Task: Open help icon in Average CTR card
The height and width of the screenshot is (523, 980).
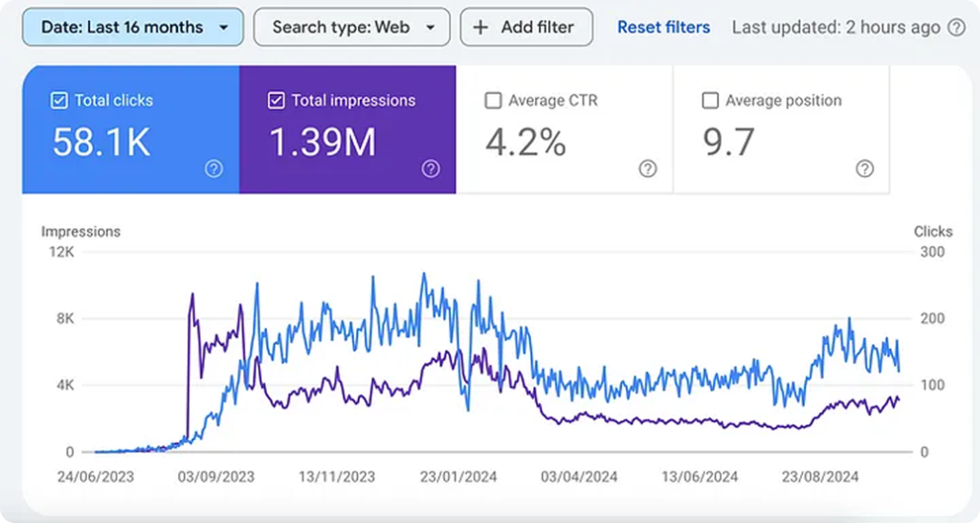Action: (x=648, y=169)
